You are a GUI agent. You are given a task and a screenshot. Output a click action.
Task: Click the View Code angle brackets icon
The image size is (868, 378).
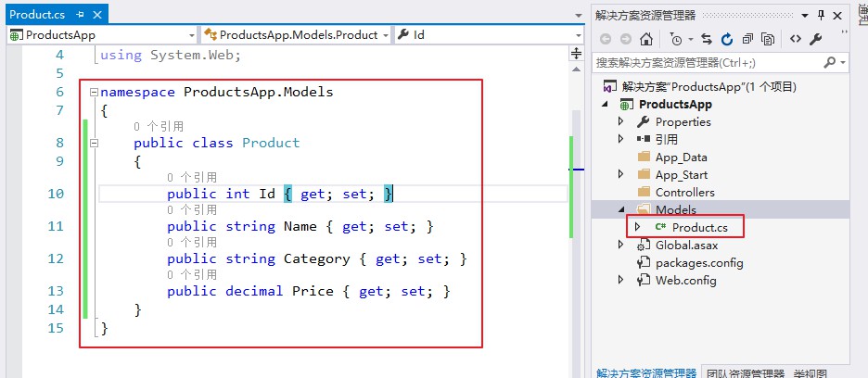click(795, 39)
